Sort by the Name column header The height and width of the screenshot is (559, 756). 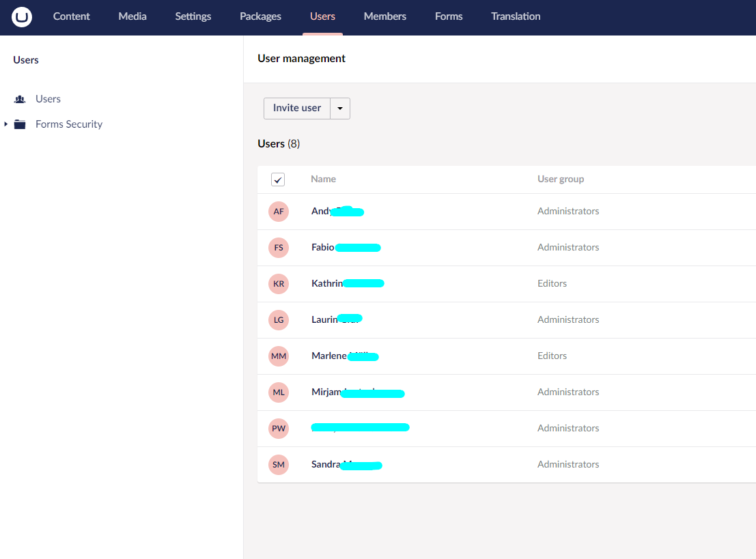tap(323, 180)
